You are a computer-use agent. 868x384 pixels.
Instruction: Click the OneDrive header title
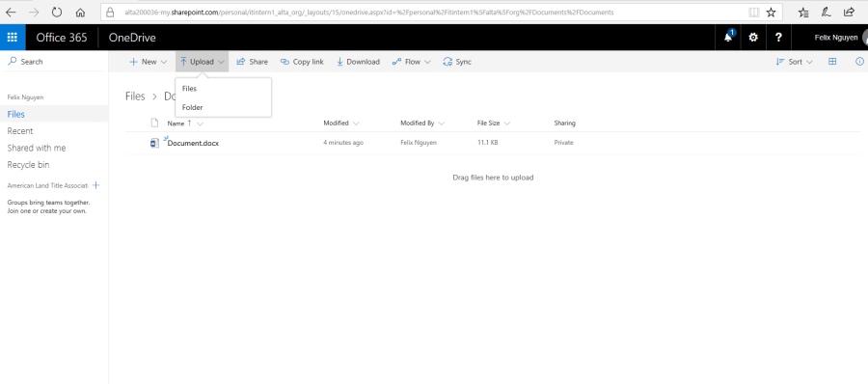click(132, 38)
